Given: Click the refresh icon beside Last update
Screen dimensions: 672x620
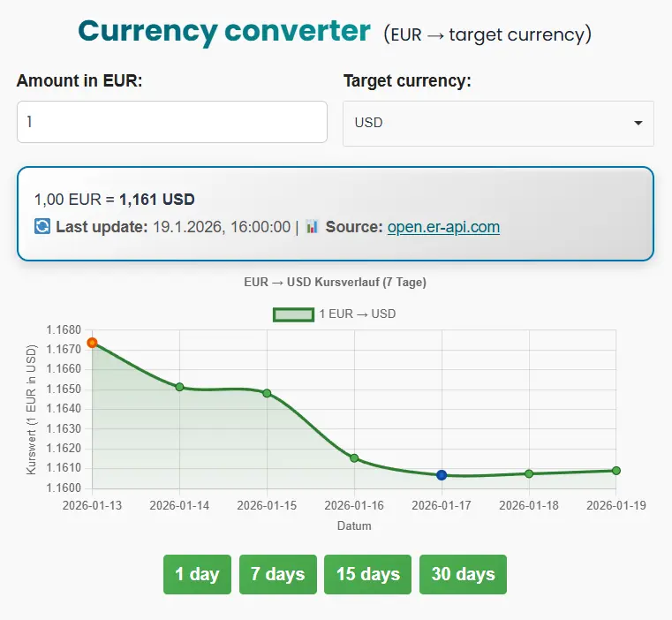Looking at the screenshot, I should pos(42,227).
